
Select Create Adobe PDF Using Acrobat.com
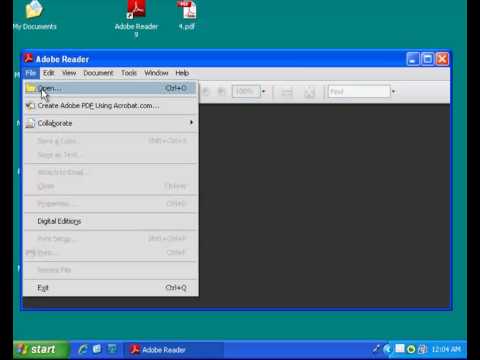[x=110, y=106]
